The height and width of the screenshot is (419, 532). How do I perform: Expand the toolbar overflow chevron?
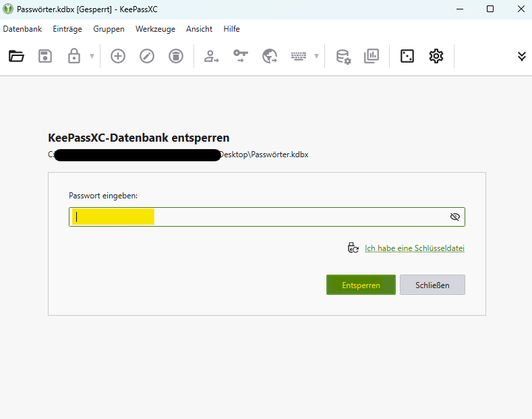tap(521, 56)
